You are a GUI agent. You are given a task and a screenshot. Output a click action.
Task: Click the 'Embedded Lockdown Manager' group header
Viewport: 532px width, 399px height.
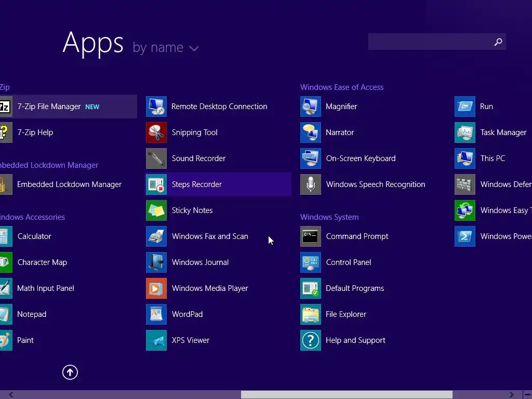(49, 165)
